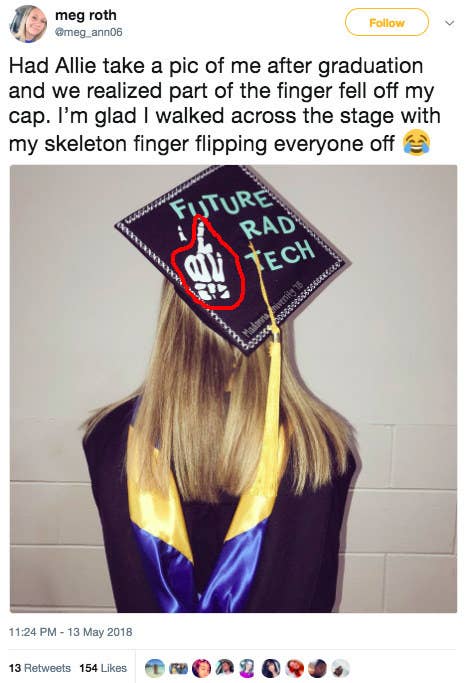The image size is (470, 683).
Task: Click the crying-laughing emoji in the tweet
Action: (x=416, y=143)
